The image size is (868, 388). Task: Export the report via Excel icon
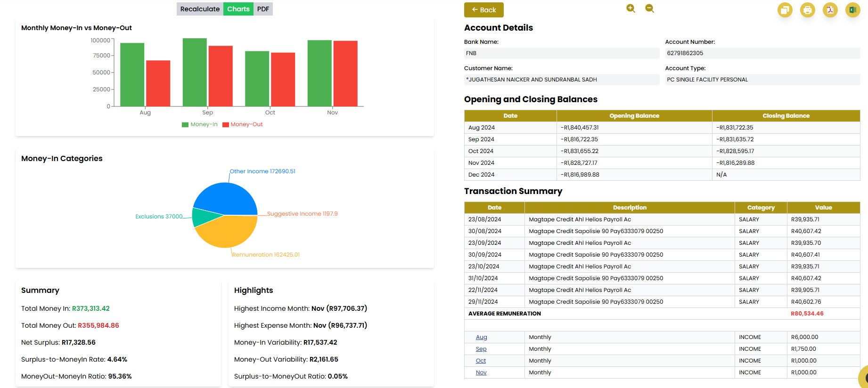tap(852, 10)
